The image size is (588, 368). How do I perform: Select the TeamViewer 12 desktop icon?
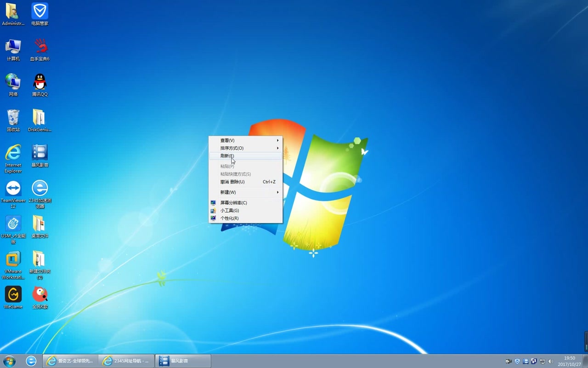click(x=13, y=194)
